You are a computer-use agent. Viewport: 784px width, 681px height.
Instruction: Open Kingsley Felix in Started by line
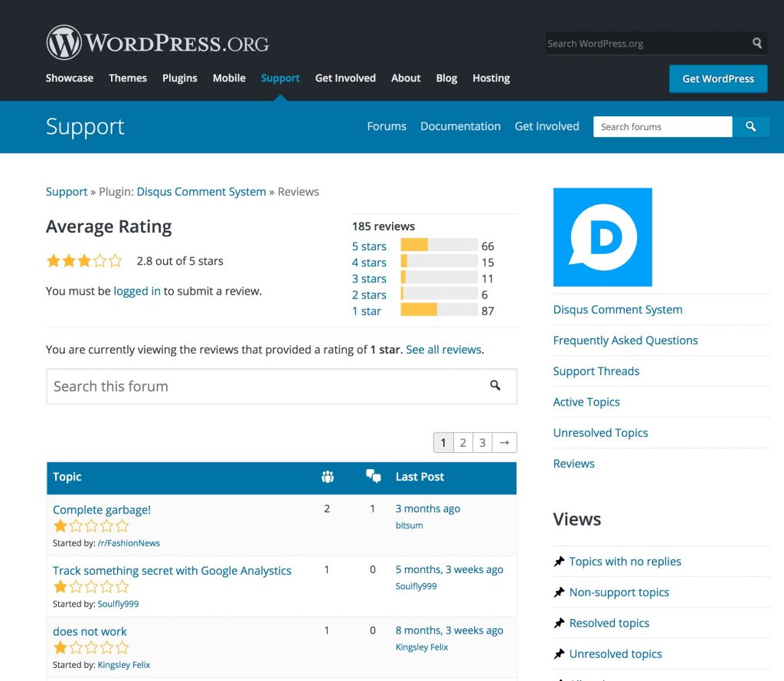coord(124,665)
